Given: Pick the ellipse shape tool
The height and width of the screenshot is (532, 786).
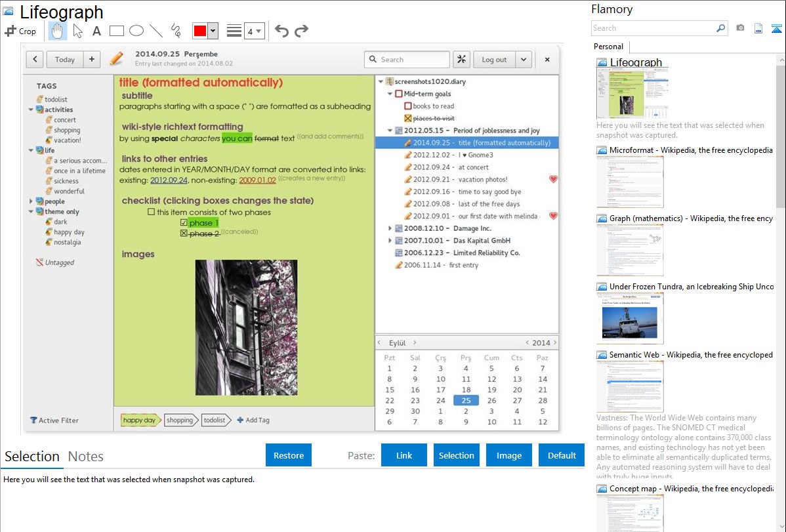Looking at the screenshot, I should pyautogui.click(x=136, y=31).
